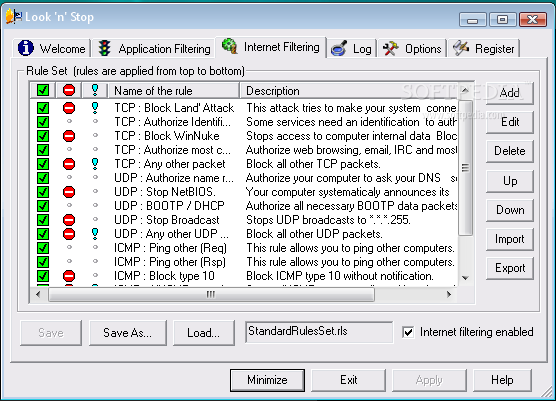The height and width of the screenshot is (401, 556).
Task: Click the pen icon on the Register tab
Action: coord(461,48)
